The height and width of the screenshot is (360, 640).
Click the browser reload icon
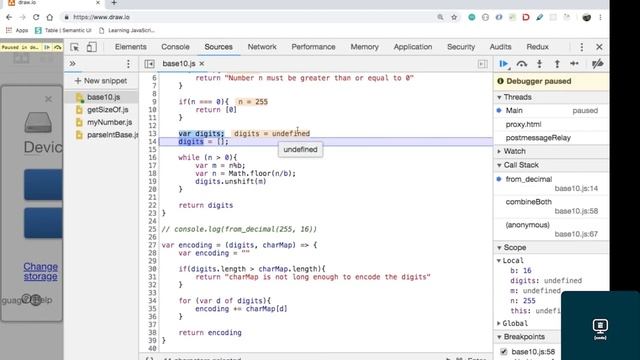[x=36, y=17]
